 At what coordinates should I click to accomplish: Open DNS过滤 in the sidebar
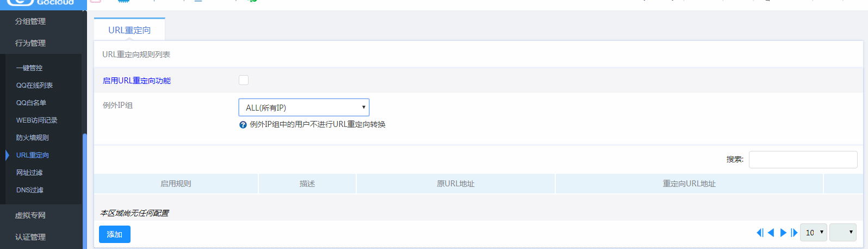29,190
